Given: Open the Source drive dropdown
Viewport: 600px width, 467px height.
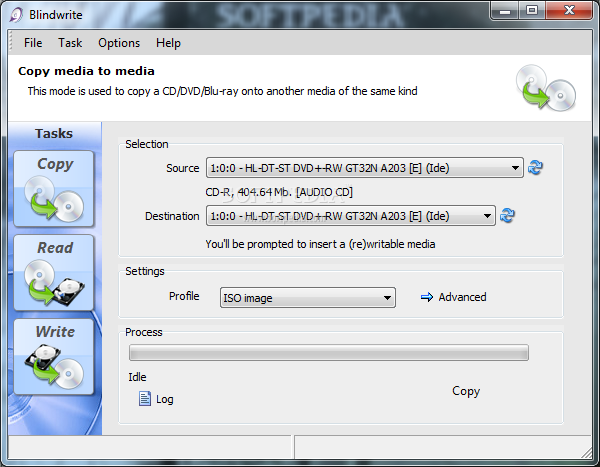Looking at the screenshot, I should click(x=365, y=168).
